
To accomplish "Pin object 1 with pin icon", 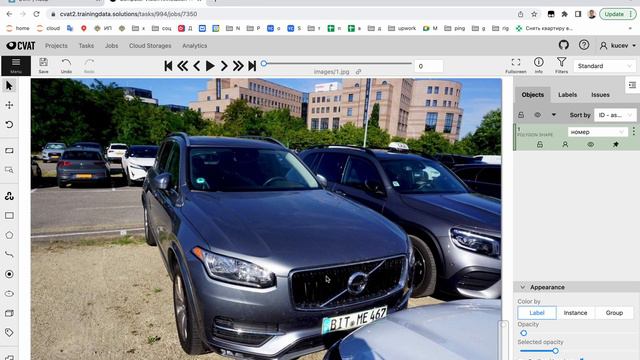I will click(616, 144).
